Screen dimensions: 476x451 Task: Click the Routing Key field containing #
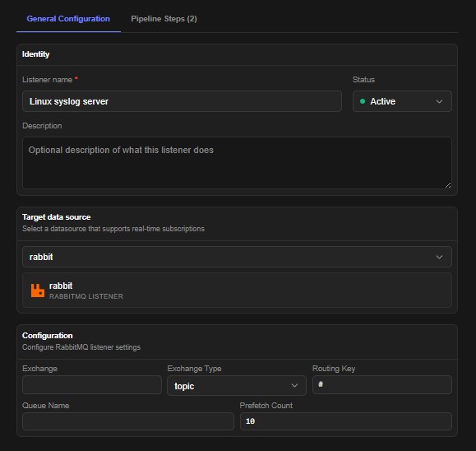coord(382,384)
